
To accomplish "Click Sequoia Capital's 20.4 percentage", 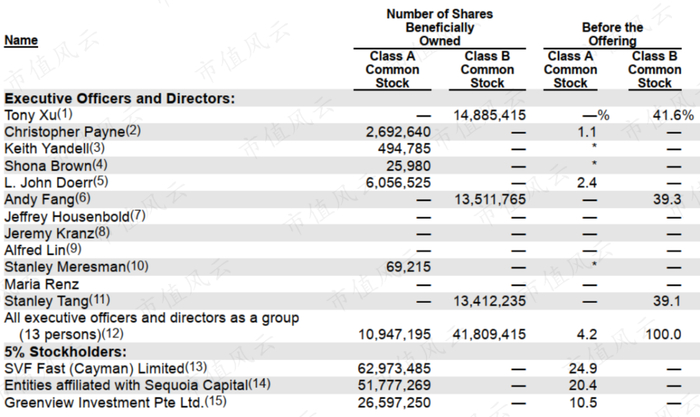I will click(x=583, y=385).
